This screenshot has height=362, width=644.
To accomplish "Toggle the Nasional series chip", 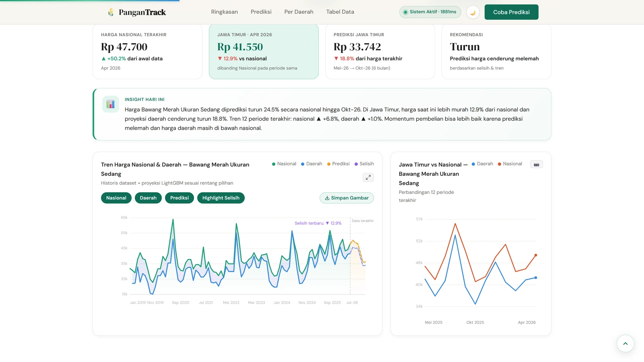I will click(x=116, y=198).
